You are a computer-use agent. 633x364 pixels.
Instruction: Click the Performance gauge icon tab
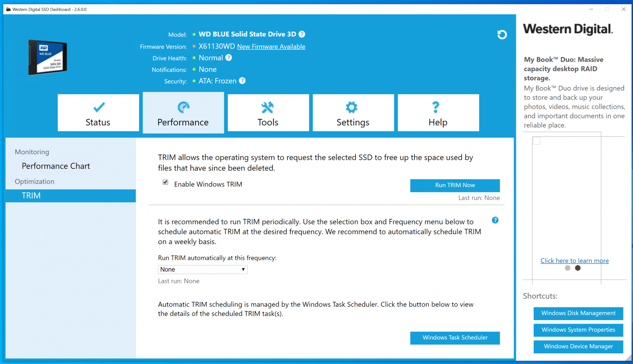click(183, 113)
